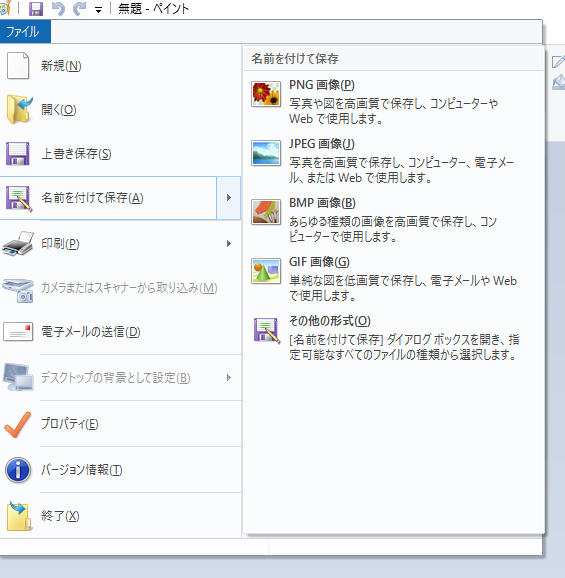Click the GIF 画像 shapes thumbnail icon

[266, 271]
